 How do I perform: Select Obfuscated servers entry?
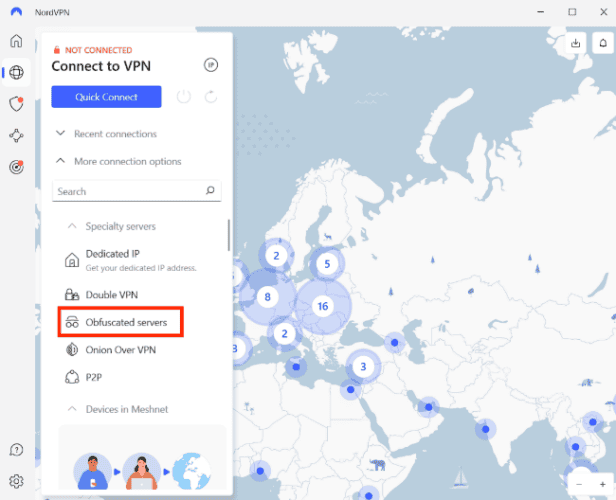click(121, 322)
